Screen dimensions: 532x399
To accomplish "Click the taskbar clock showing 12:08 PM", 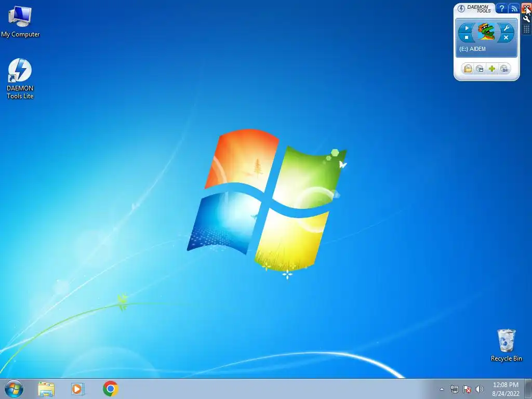I will tap(506, 389).
